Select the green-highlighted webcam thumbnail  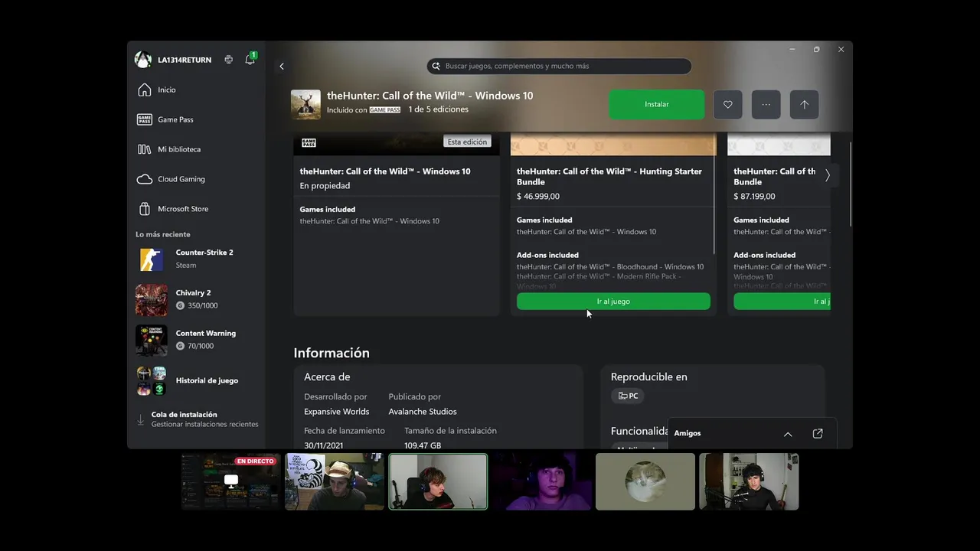pyautogui.click(x=438, y=481)
